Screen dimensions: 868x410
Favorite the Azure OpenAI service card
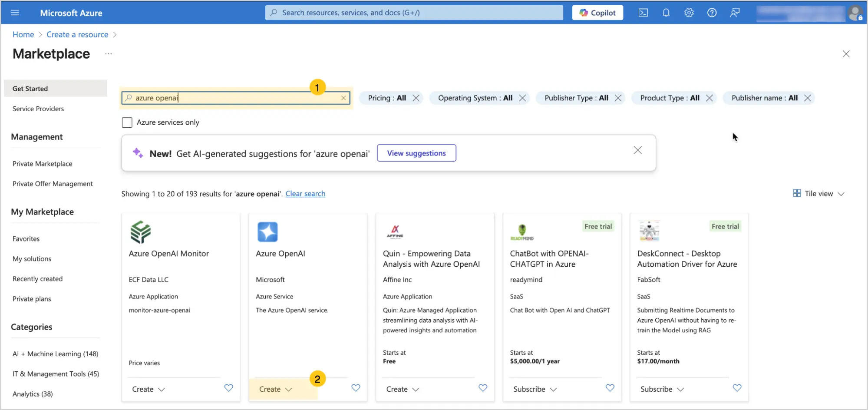pyautogui.click(x=356, y=388)
